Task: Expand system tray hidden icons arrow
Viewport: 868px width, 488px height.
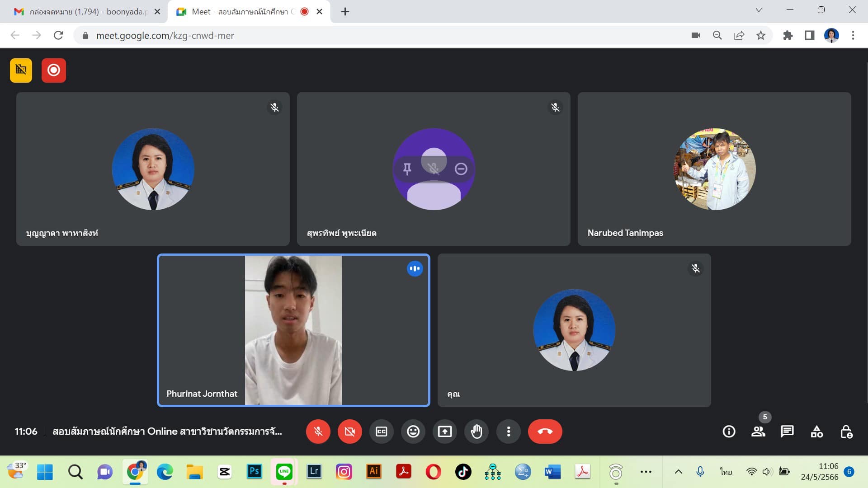Action: 678,472
